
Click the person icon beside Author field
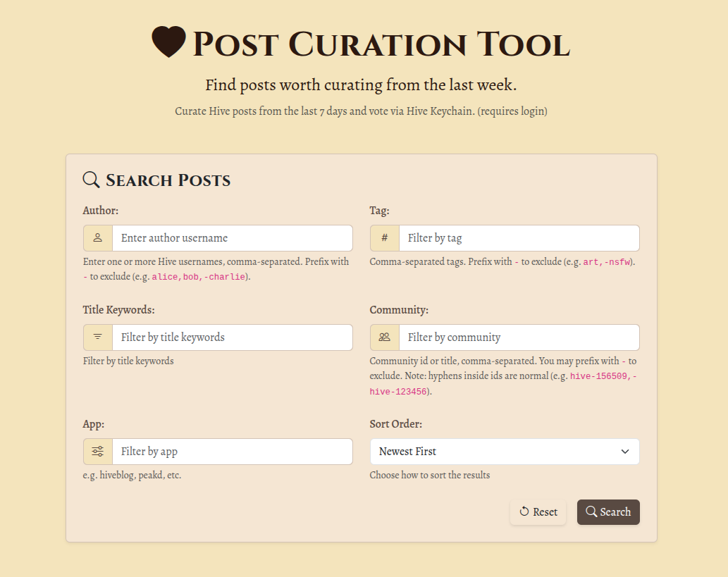click(x=97, y=237)
